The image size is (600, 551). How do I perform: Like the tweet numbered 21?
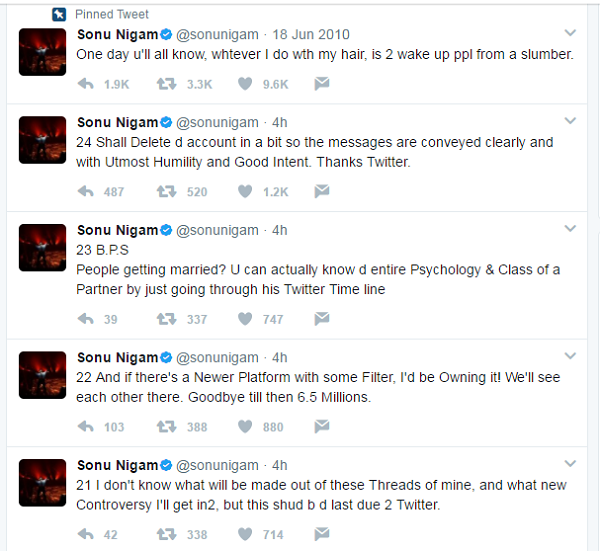(x=244, y=534)
